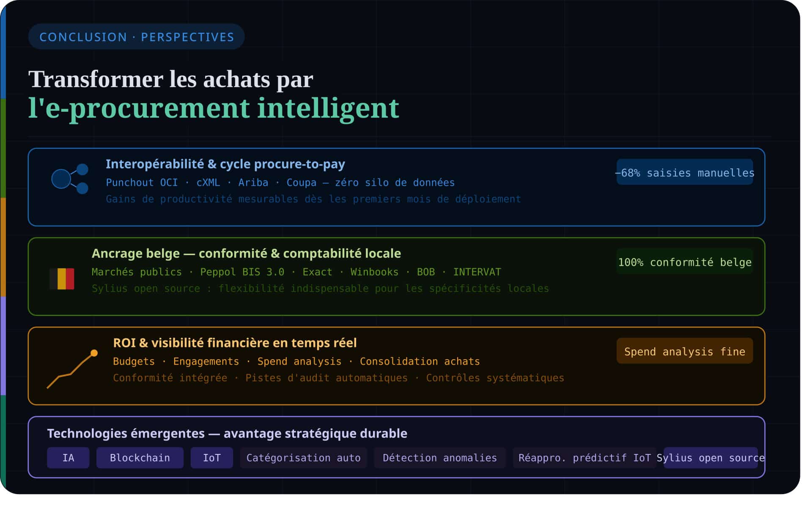812x506 pixels.
Task: Select the Blockchain tag
Action: click(x=140, y=458)
